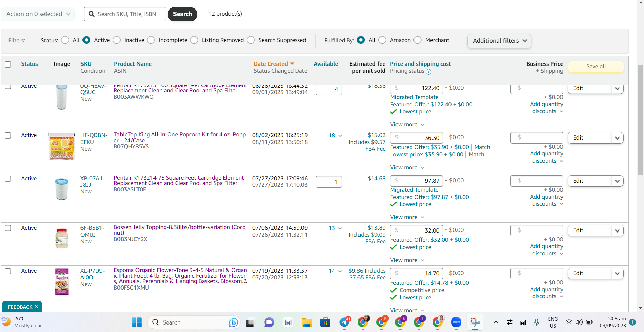This screenshot has height=332, width=644.
Task: Click the Competitive price checkmark for Espoma
Action: pos(393,290)
